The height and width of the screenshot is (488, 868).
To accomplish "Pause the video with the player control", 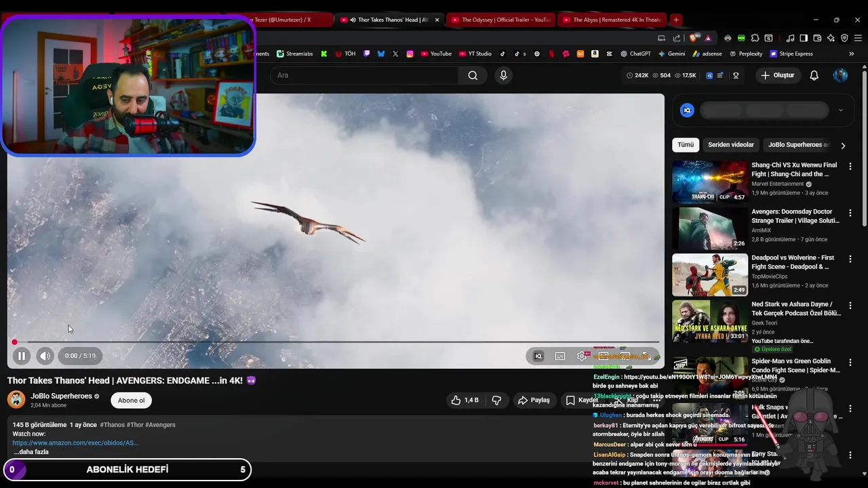I will click(x=21, y=356).
